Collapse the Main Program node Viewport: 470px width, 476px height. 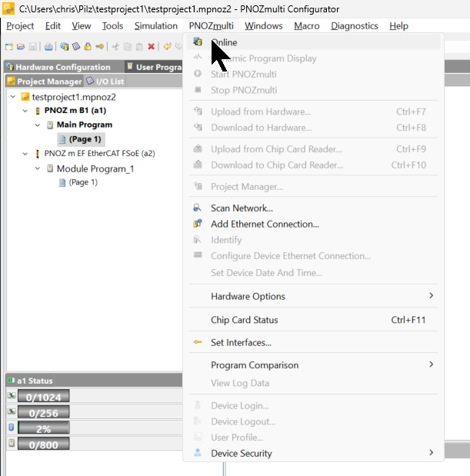point(38,125)
